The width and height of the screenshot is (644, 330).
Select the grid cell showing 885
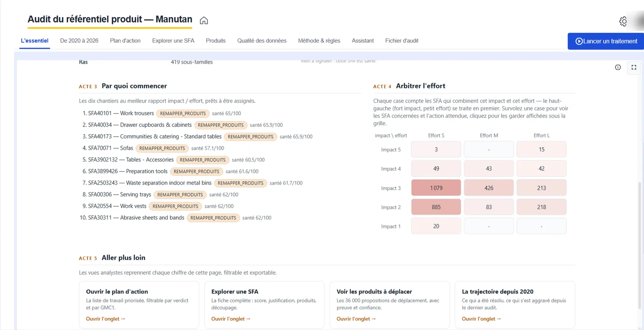coord(436,207)
